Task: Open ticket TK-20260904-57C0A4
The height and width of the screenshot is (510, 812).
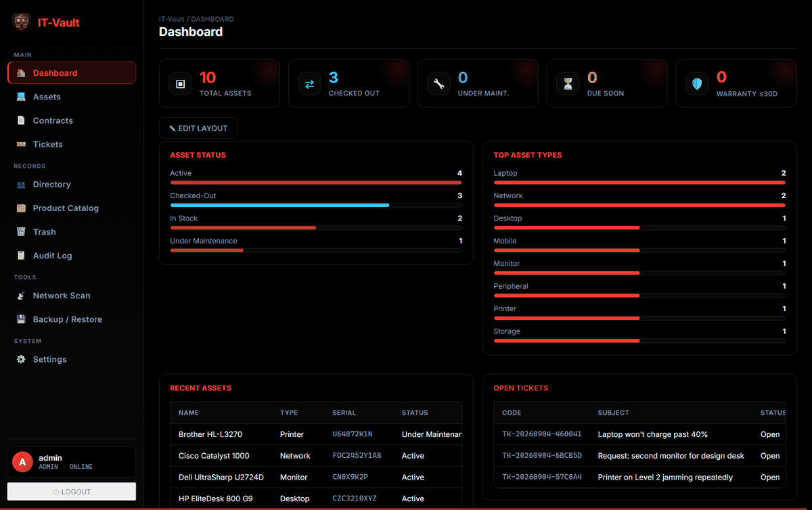Action: coord(542,477)
